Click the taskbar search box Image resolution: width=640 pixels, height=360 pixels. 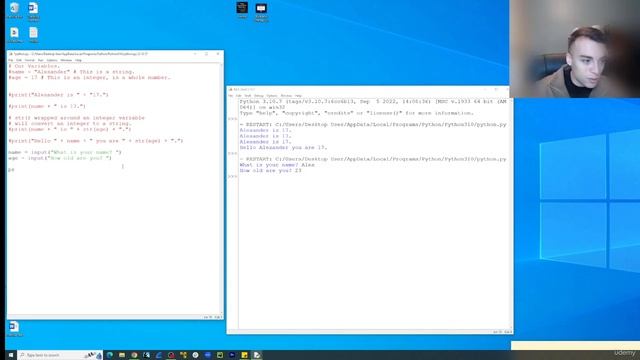(x=60, y=355)
